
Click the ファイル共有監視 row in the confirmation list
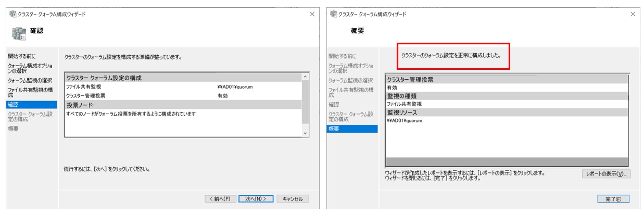point(84,87)
